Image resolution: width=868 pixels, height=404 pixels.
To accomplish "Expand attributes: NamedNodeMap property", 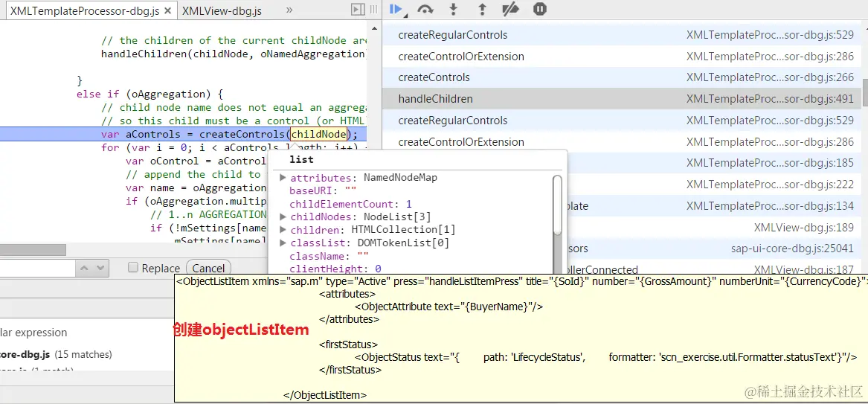I will (x=283, y=178).
